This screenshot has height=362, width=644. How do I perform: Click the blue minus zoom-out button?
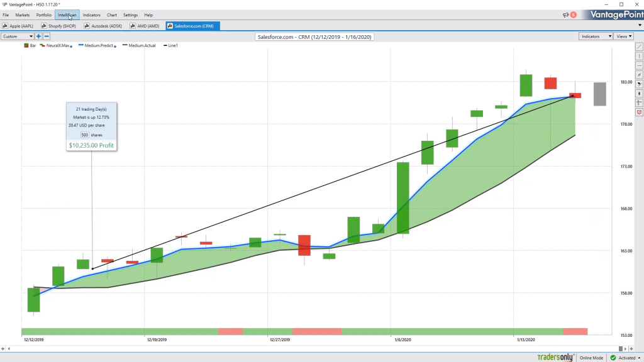(47, 36)
